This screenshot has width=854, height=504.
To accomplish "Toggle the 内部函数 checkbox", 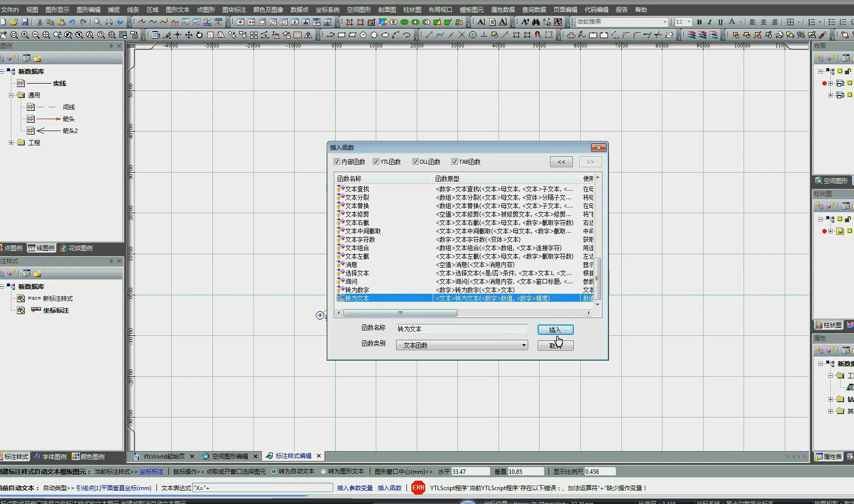I will (x=337, y=162).
